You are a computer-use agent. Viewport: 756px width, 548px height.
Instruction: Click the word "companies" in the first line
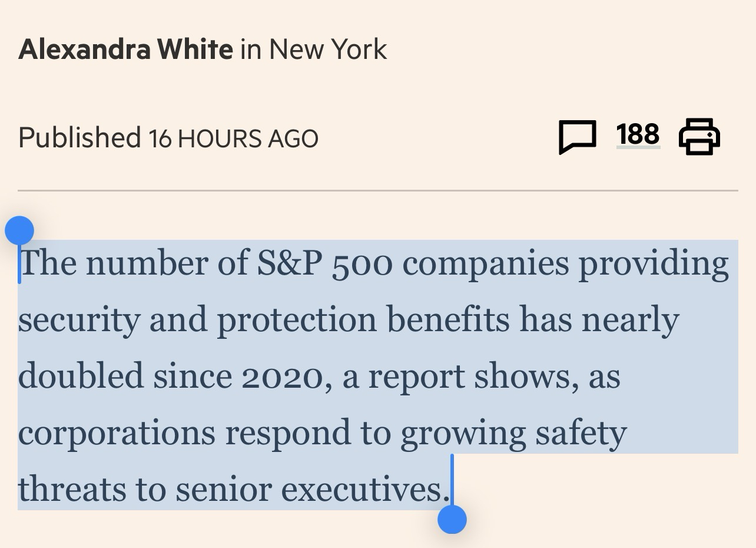(486, 264)
